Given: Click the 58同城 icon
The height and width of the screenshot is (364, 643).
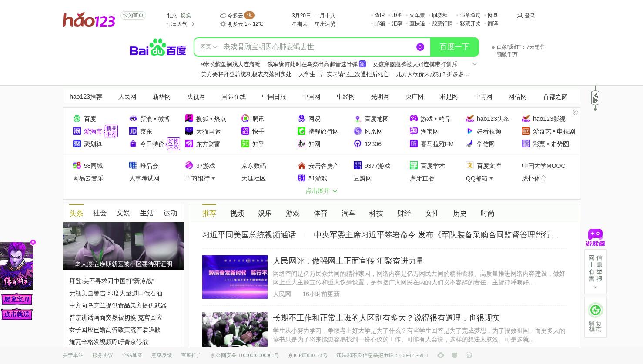Looking at the screenshot, I should (x=77, y=165).
